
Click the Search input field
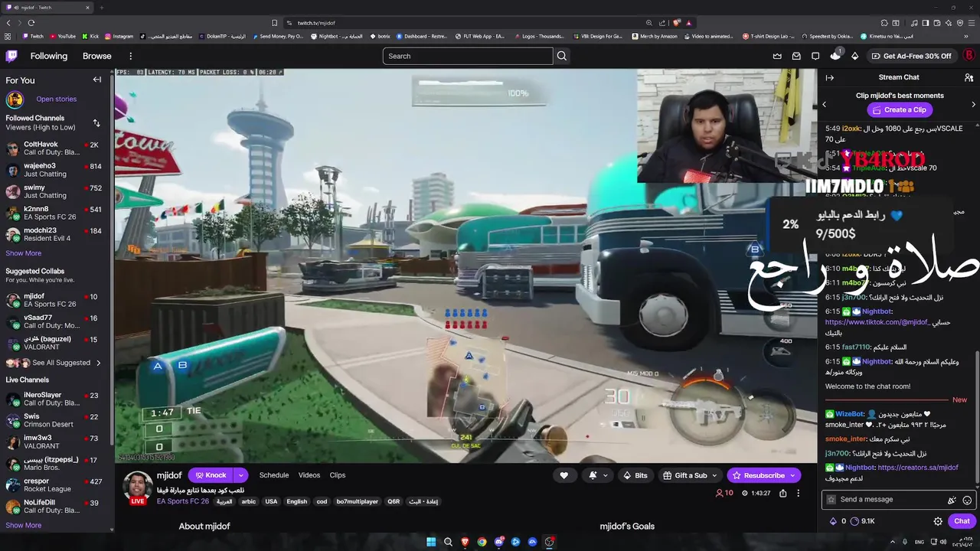click(x=468, y=56)
